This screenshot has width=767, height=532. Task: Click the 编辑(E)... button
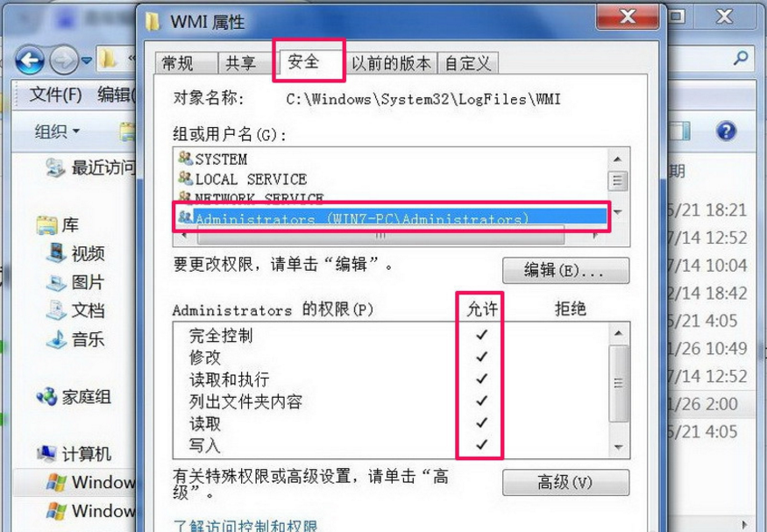[565, 271]
